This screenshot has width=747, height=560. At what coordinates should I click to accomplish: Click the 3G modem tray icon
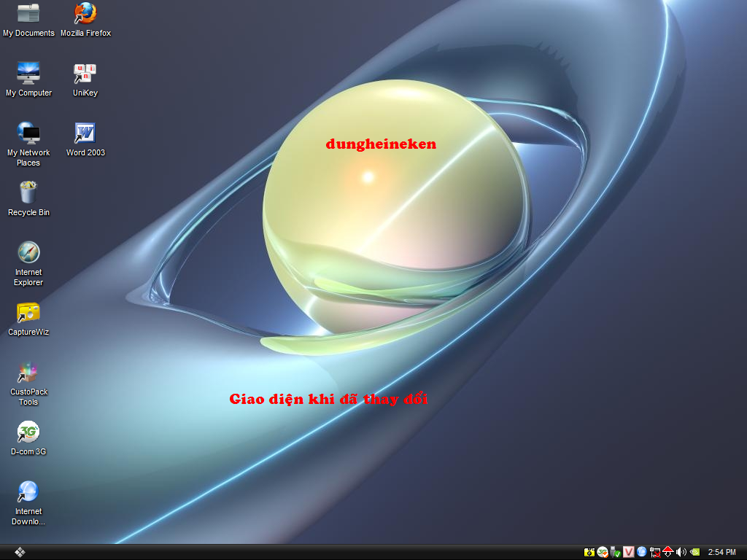[x=602, y=553]
